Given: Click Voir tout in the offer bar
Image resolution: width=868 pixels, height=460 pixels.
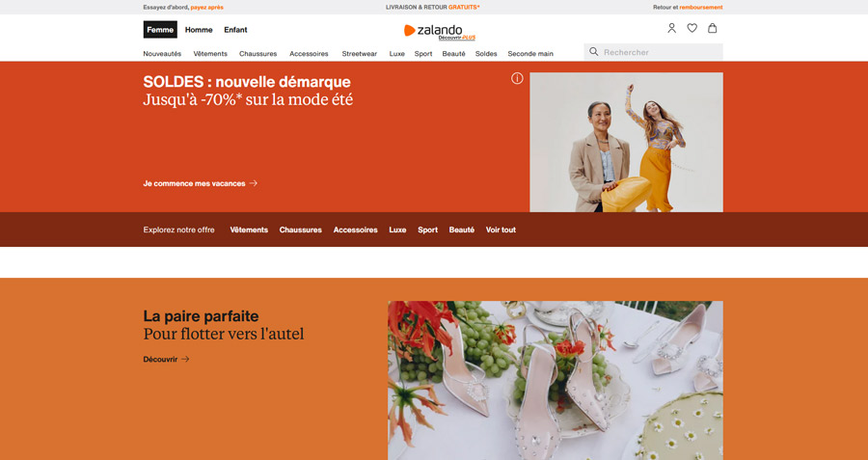Looking at the screenshot, I should pyautogui.click(x=501, y=230).
